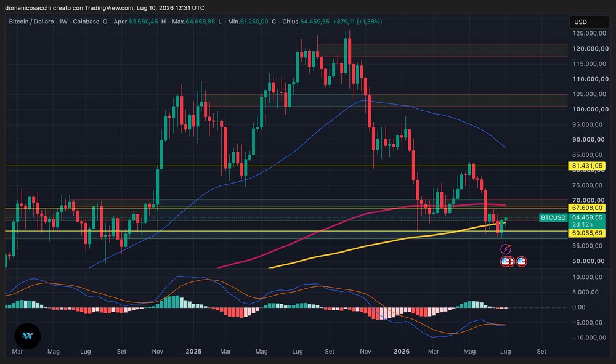Select the 81.431,05 yellow price label
616x364 pixels.
coord(587,166)
